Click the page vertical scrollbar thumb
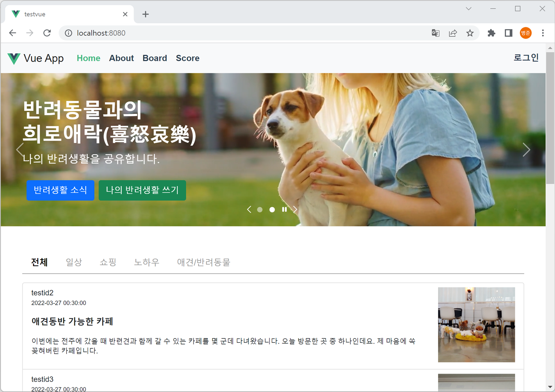This screenshot has width=555, height=392. pos(550,118)
